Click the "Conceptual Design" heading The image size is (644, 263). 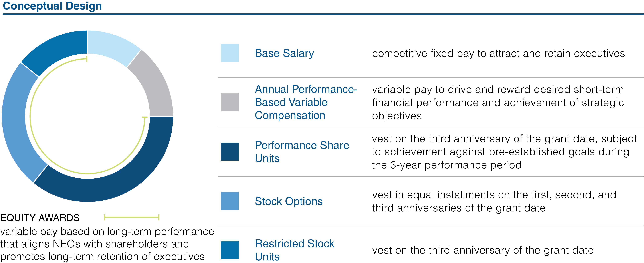tap(52, 6)
